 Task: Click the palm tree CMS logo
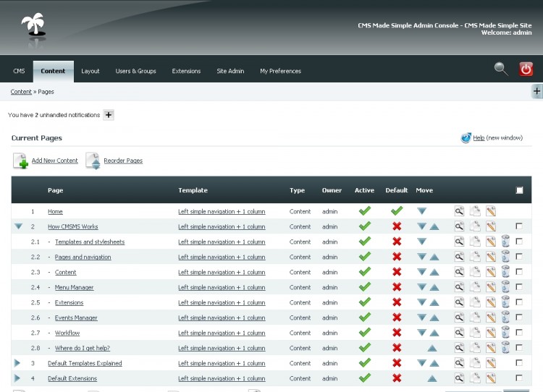coord(33,25)
